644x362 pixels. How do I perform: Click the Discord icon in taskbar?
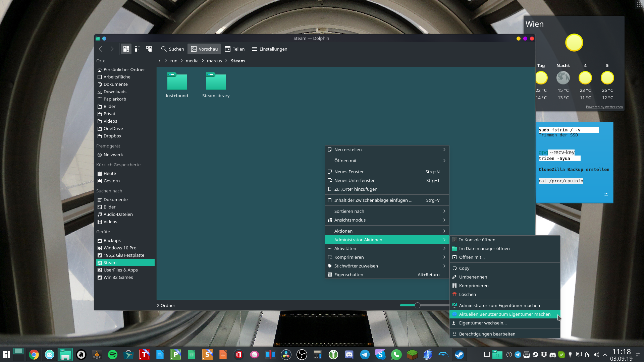click(349, 355)
